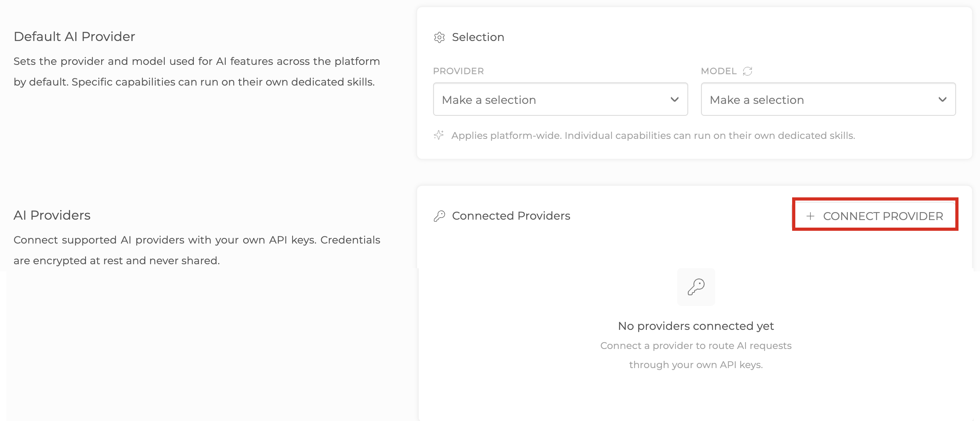Image resolution: width=980 pixels, height=421 pixels.
Task: Expand the Model dropdown chevron arrow
Action: 942,99
